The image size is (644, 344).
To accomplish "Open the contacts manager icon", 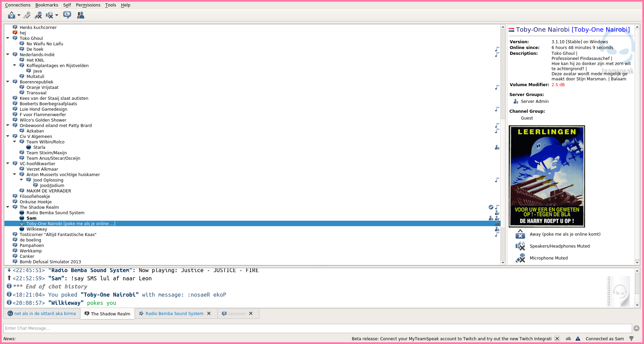I will pyautogui.click(x=81, y=15).
